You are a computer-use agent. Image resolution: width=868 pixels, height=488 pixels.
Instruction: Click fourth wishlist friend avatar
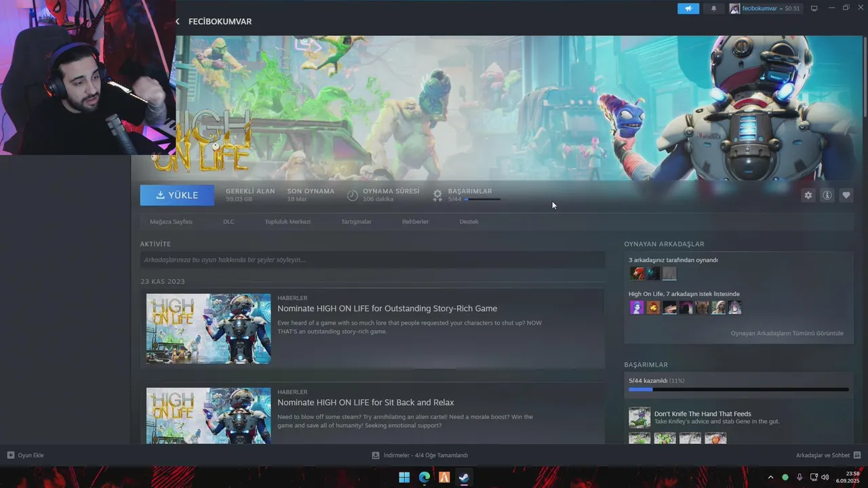[x=686, y=308]
